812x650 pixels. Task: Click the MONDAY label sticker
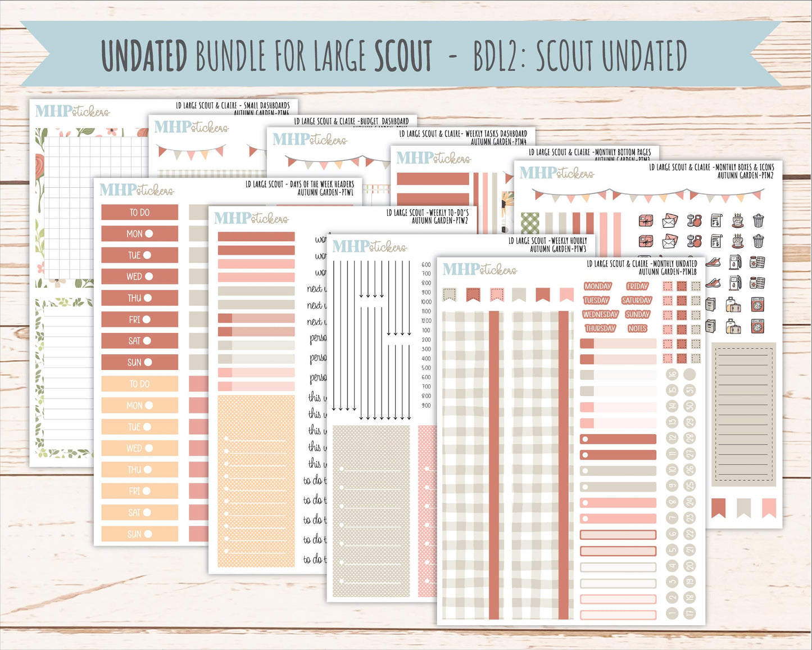(x=598, y=286)
